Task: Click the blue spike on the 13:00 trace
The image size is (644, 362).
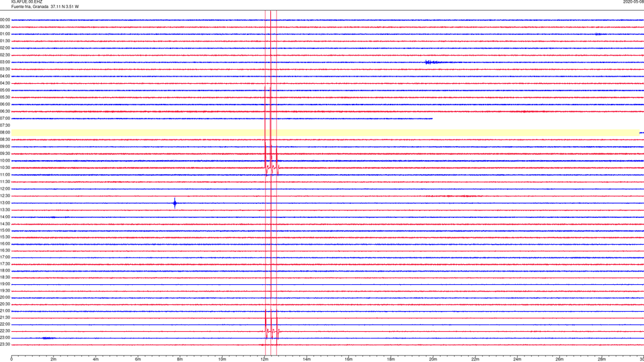Action: (x=175, y=202)
